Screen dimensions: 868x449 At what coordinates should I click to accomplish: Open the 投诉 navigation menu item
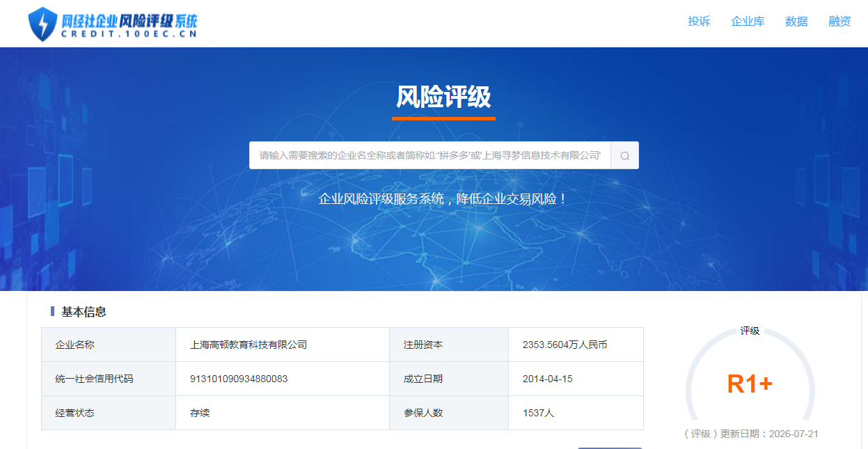pos(699,22)
